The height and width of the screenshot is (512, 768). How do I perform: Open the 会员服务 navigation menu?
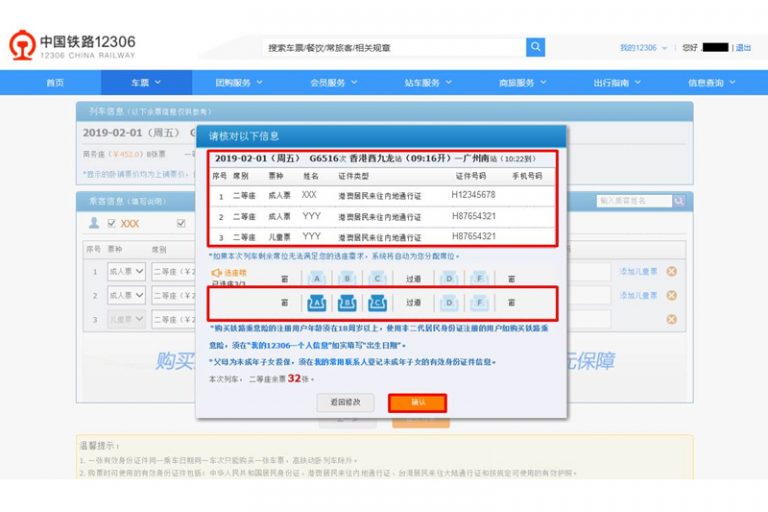[332, 83]
